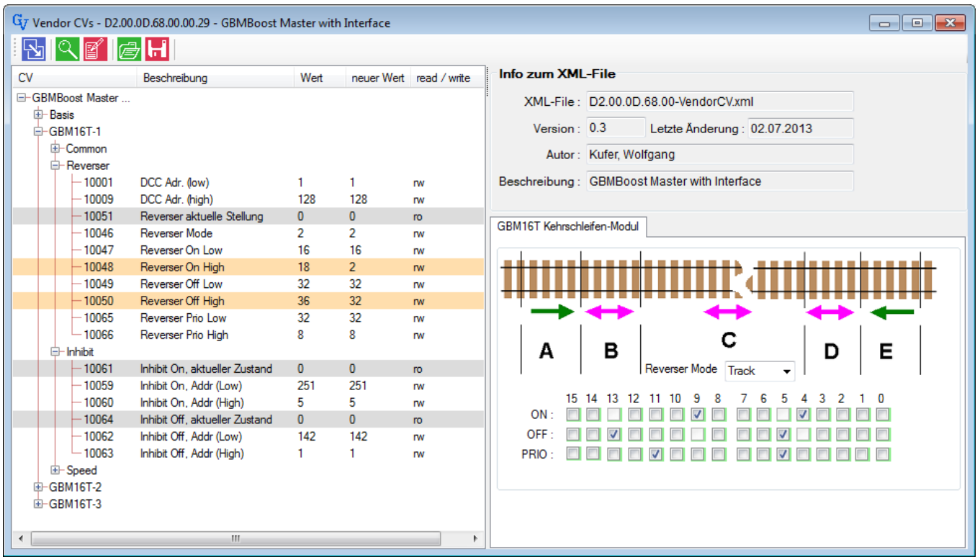Click the right scrollbar arrow under the tree
980x560 pixels.
(x=475, y=538)
